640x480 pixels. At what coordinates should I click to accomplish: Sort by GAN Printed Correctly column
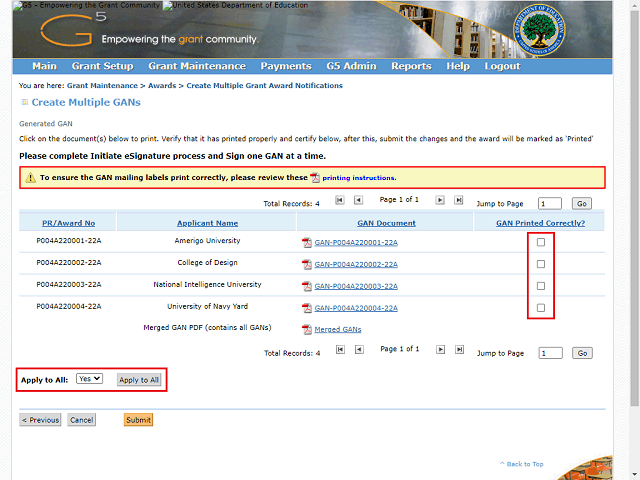[x=540, y=223]
